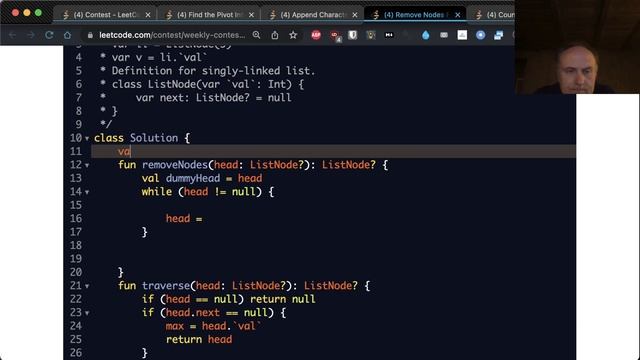Screen dimensions: 640x360
Task: Close the Append Characters tab
Action: click(x=355, y=15)
